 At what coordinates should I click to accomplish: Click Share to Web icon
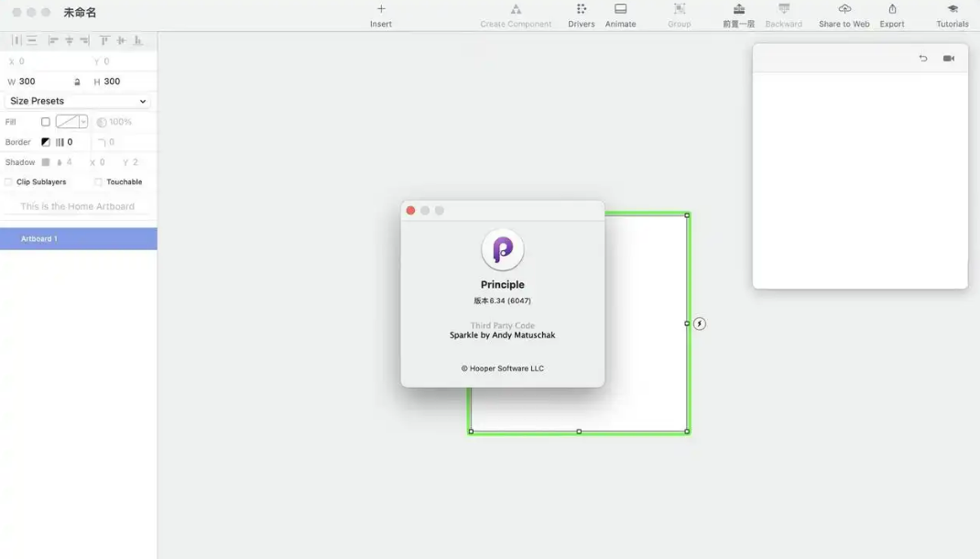pyautogui.click(x=844, y=9)
